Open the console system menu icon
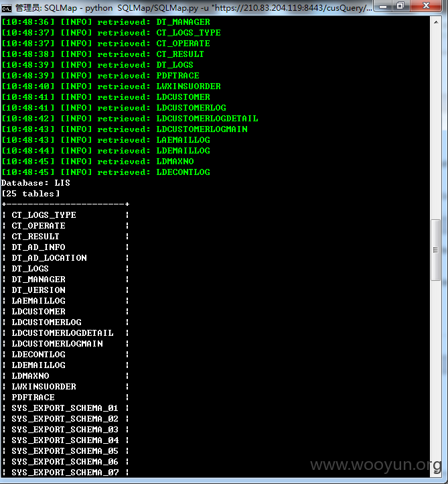The height and width of the screenshot is (484, 448). (6, 8)
